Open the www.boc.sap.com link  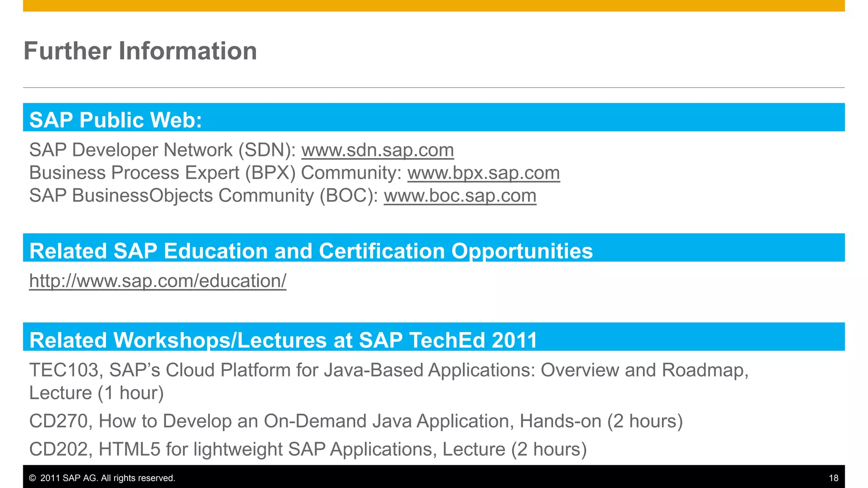(x=460, y=196)
